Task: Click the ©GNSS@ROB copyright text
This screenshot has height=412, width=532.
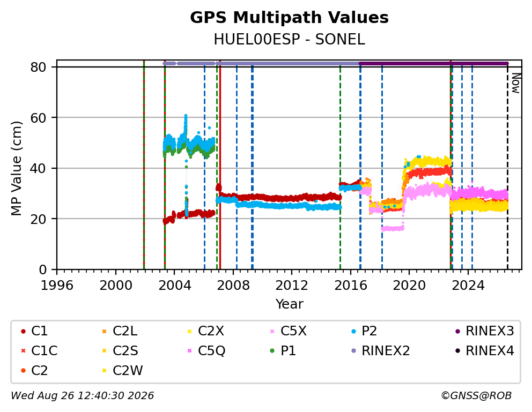Action: (476, 396)
